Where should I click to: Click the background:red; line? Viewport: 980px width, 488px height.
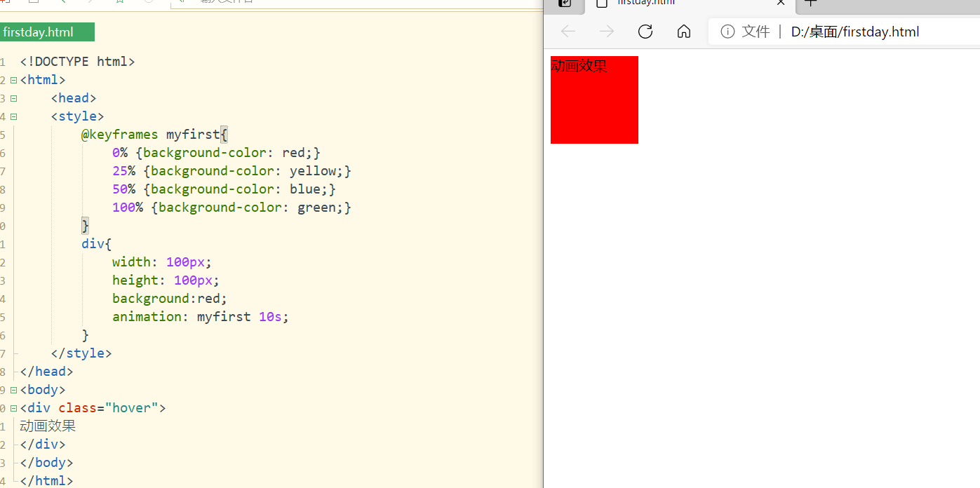coord(170,299)
